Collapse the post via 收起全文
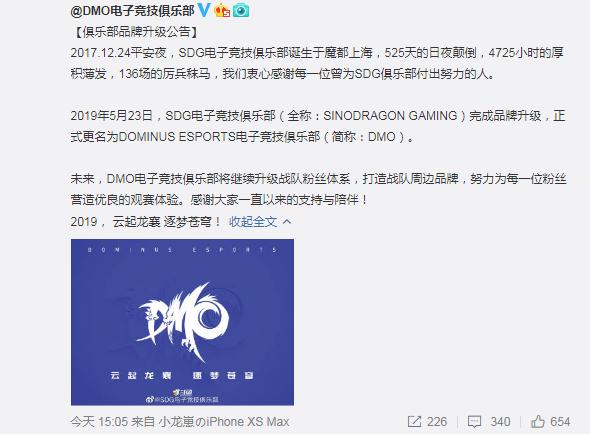The image size is (590, 434). pyautogui.click(x=253, y=222)
